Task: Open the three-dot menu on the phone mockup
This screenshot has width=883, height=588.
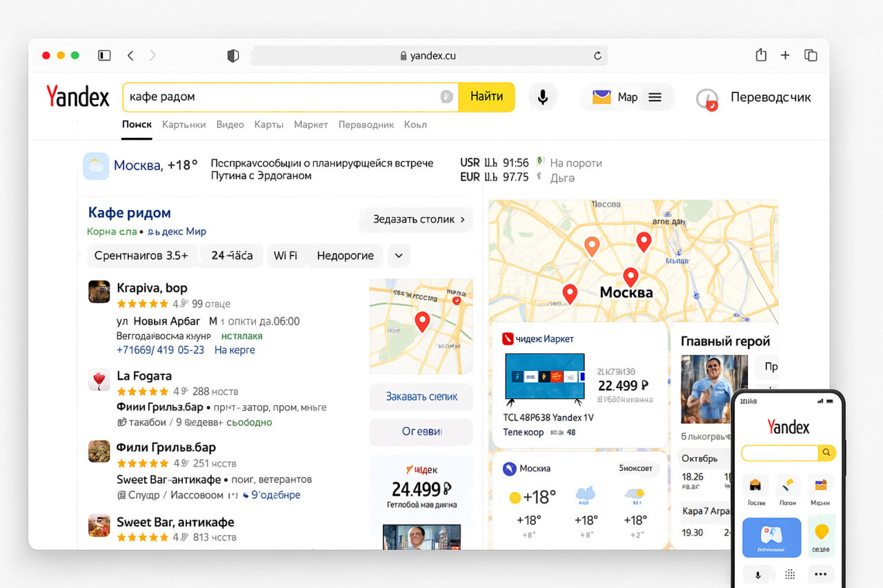Action: [x=821, y=574]
